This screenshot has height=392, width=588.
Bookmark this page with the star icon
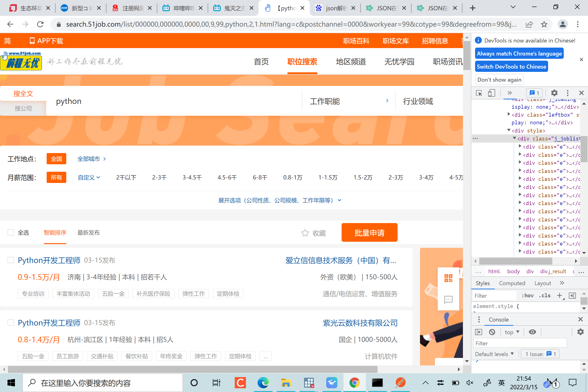pos(544,24)
